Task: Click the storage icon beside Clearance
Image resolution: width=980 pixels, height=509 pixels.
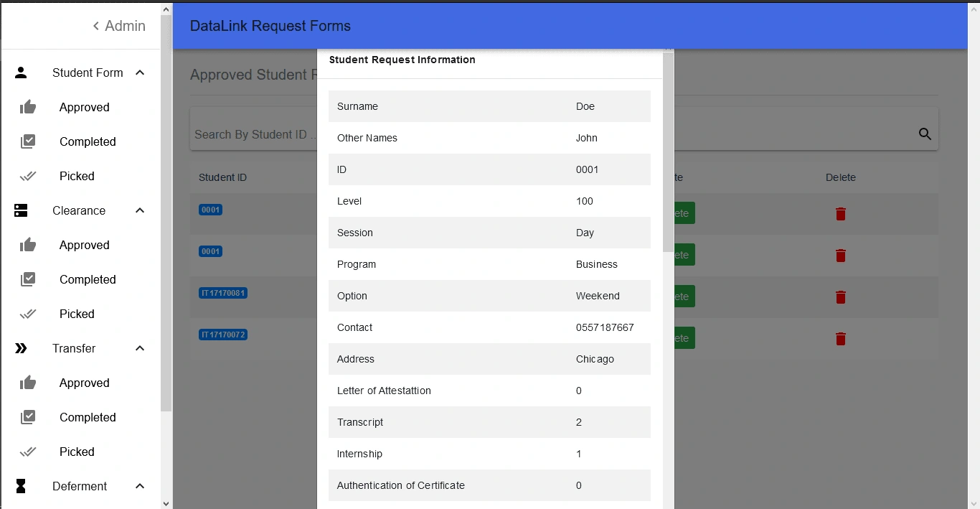Action: (x=21, y=210)
